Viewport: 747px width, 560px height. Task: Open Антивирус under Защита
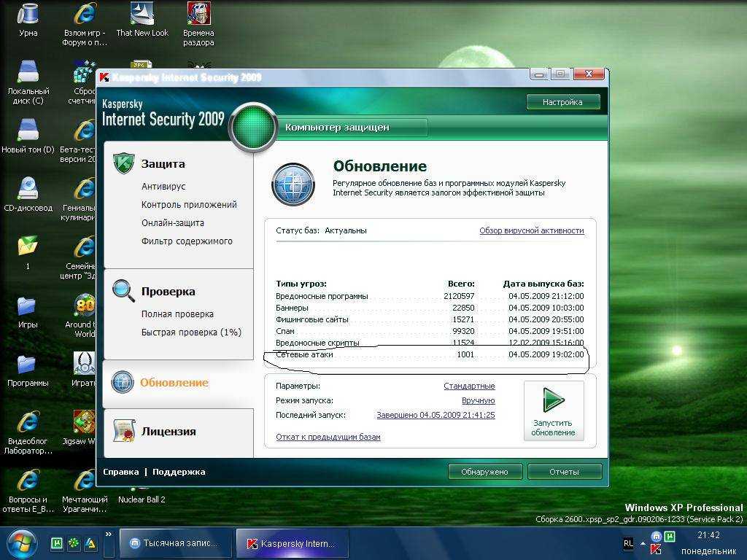click(163, 186)
